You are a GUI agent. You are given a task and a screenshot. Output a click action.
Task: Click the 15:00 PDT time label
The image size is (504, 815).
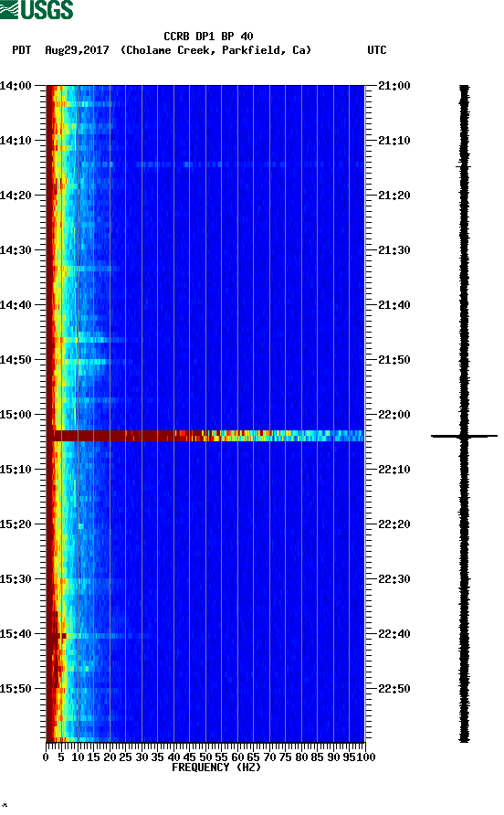point(16,415)
